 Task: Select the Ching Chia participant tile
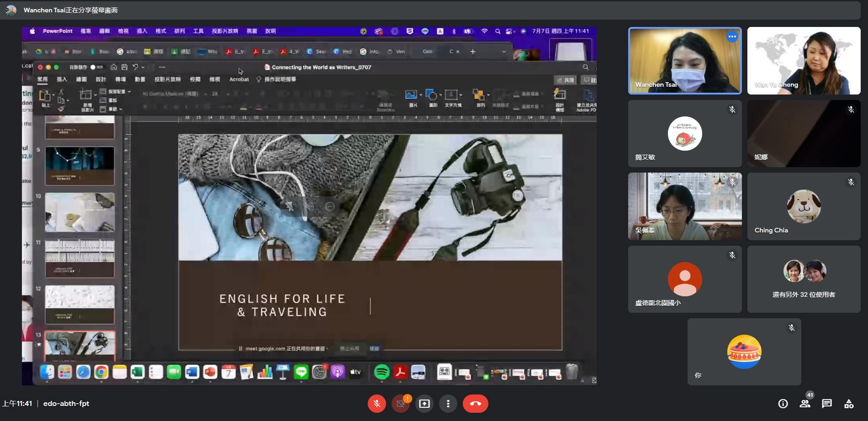tap(804, 206)
